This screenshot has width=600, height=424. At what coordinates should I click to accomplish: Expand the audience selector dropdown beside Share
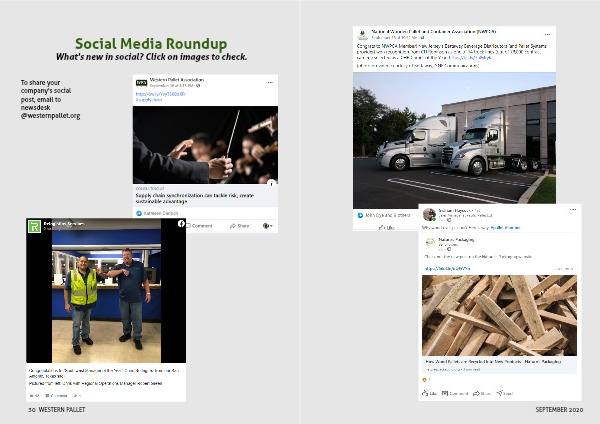267,226
